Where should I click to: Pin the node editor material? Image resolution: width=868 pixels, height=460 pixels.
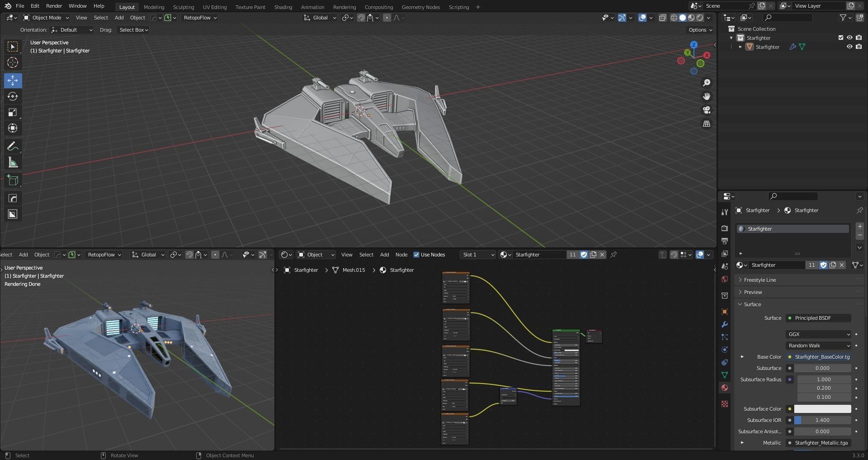point(613,255)
